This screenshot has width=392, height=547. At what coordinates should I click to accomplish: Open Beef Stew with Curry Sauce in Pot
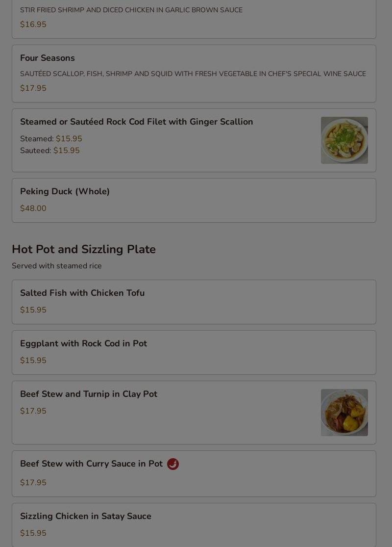[194, 474]
